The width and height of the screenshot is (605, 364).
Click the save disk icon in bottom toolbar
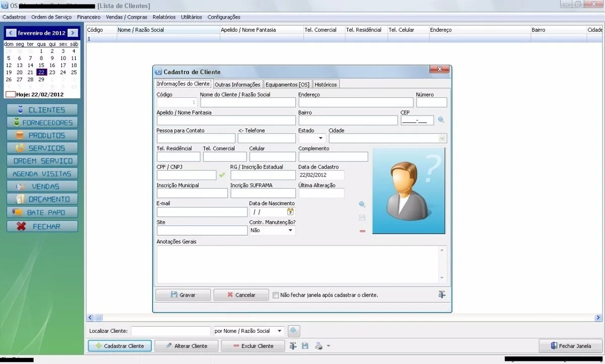pos(305,346)
